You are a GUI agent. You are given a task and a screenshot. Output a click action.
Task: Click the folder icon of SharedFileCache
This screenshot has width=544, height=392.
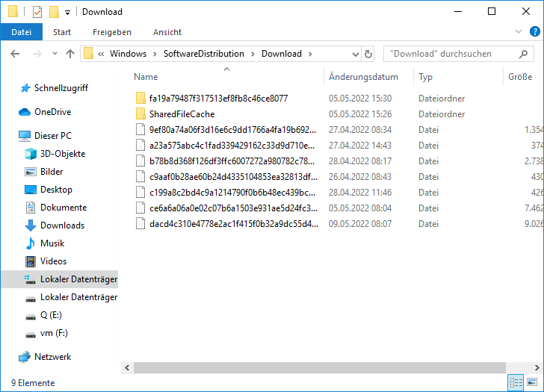[x=140, y=113]
